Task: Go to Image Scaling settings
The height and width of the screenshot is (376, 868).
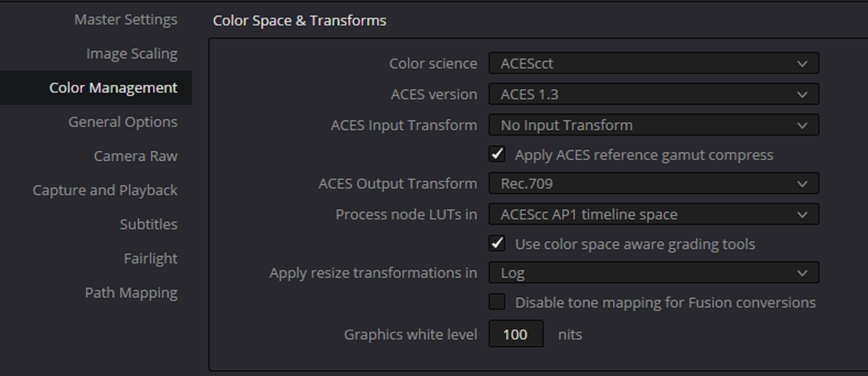Action: (x=132, y=54)
